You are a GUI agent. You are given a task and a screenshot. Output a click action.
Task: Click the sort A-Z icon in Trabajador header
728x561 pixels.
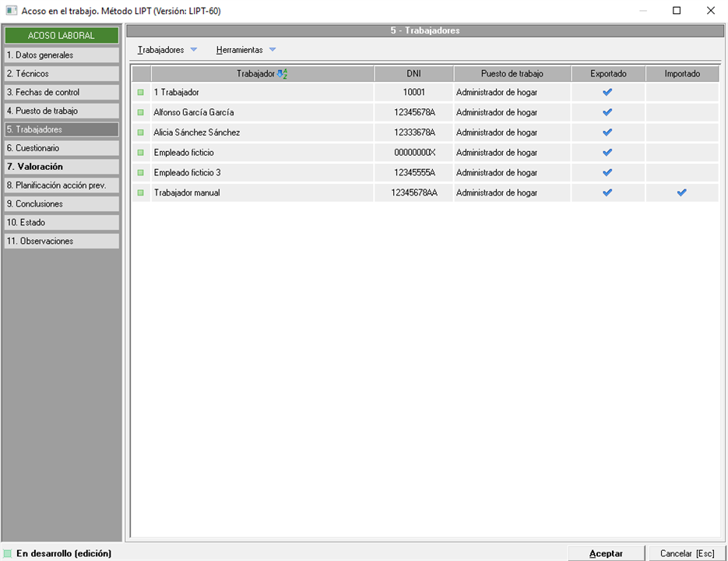[x=283, y=74]
